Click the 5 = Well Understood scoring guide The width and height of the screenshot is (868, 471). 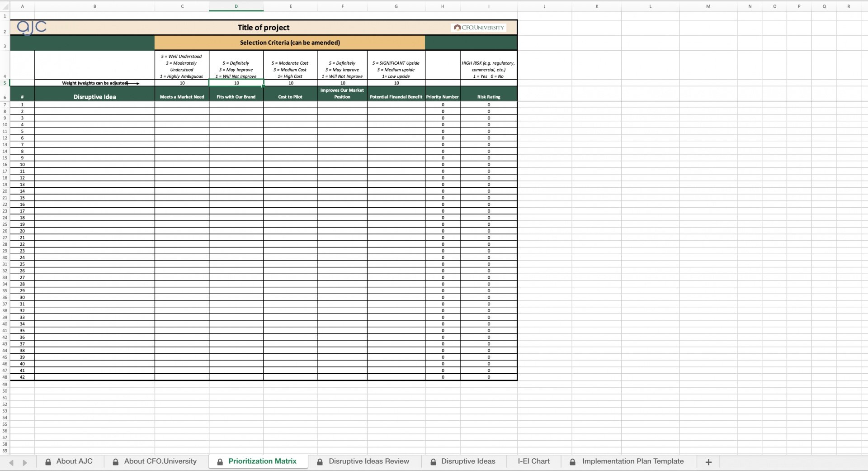(x=182, y=65)
